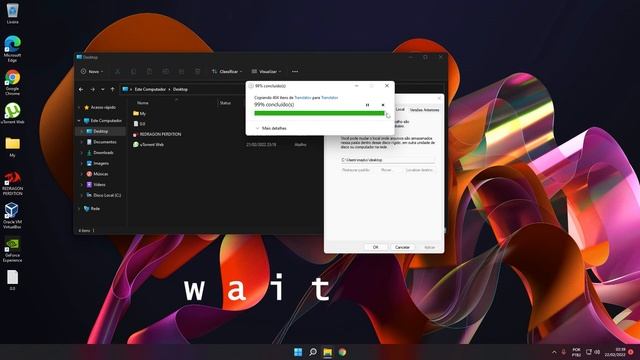Image resolution: width=640 pixels, height=360 pixels.
Task: Click the File Explorer taskbar icon
Action: coord(327,352)
